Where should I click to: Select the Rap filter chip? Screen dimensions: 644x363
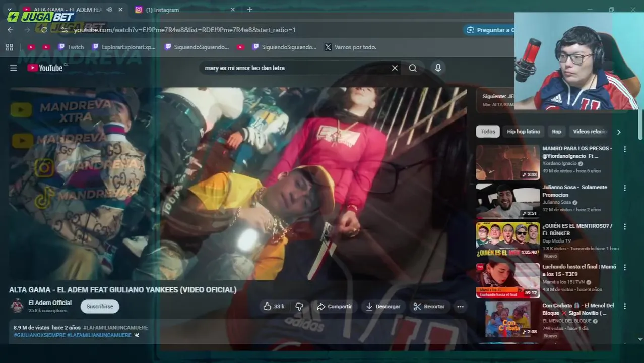pyautogui.click(x=556, y=131)
